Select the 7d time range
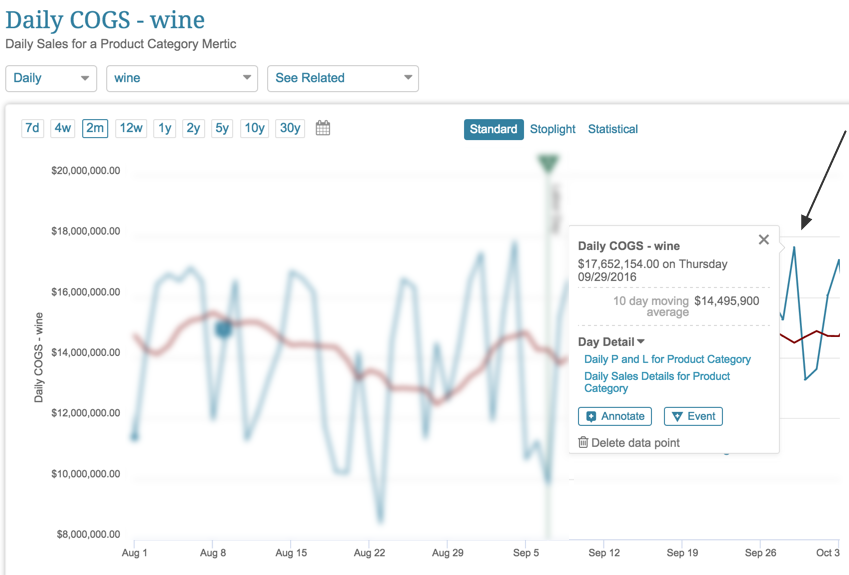The width and height of the screenshot is (849, 575). [x=33, y=128]
